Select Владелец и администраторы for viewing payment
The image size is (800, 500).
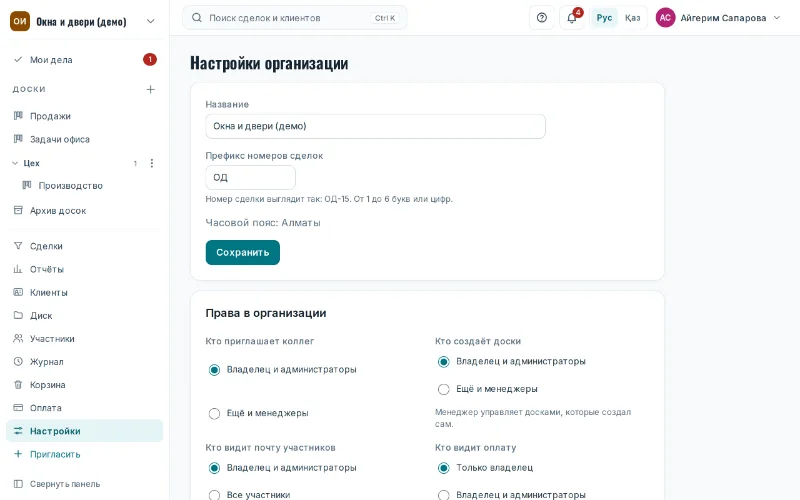[x=444, y=495]
